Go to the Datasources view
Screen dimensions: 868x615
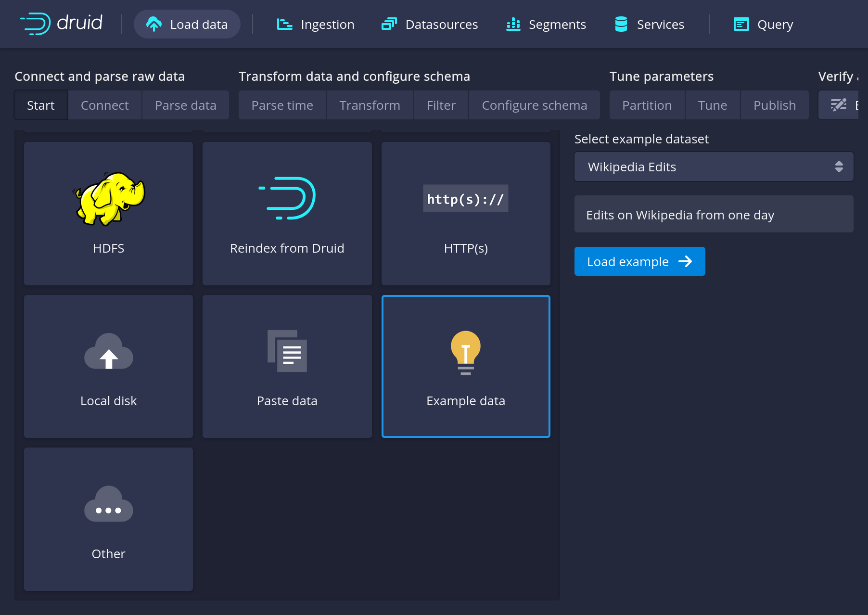pos(430,25)
